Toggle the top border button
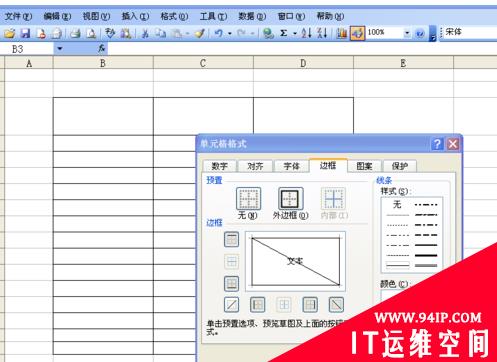Screen dimensions: 497x362 [232, 239]
